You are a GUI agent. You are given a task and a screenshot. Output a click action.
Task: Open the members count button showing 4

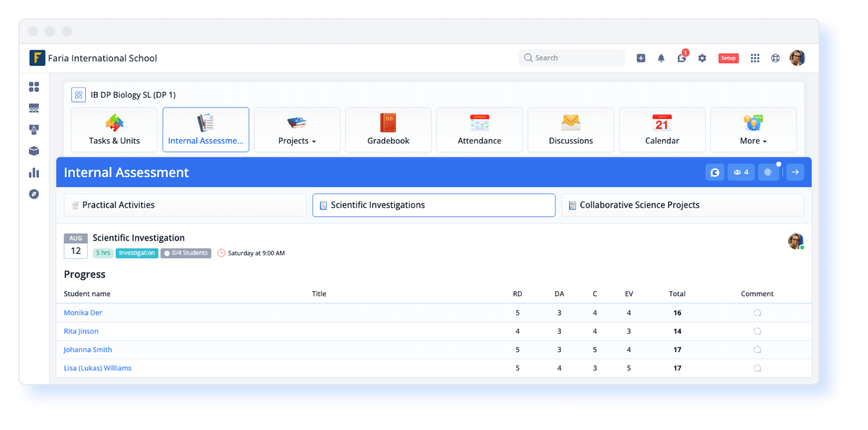(x=741, y=172)
